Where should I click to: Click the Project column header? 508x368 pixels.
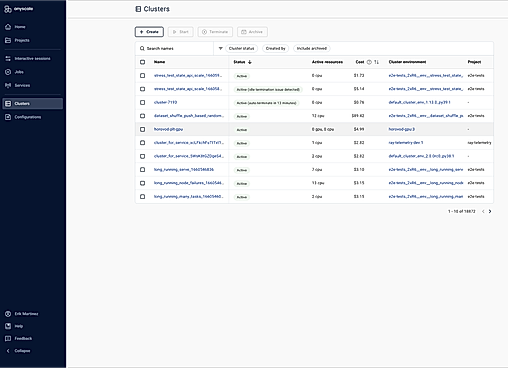point(474,62)
